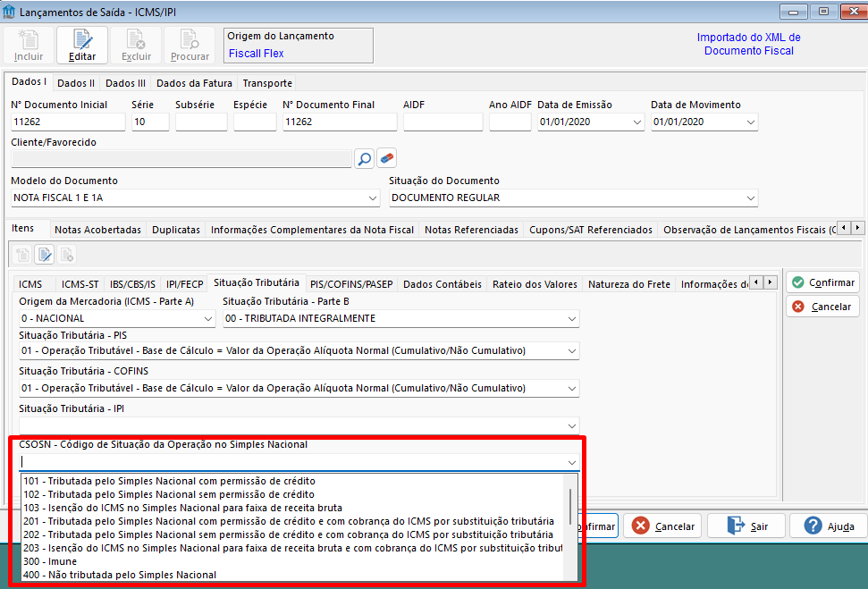Collapse the CSOSN dropdown using its arrow
This screenshot has width=868, height=589.
point(572,462)
